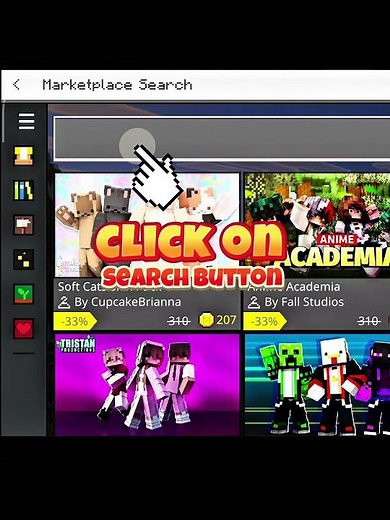The image size is (390, 520).
Task: Open the creeper and chicken skins thumbnail
Action: click(317, 384)
